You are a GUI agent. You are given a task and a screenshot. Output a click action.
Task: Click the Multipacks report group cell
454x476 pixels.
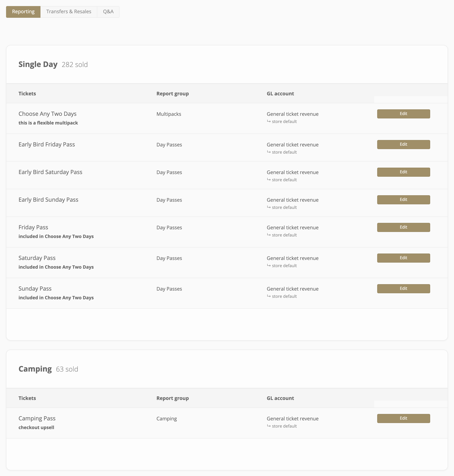click(169, 114)
